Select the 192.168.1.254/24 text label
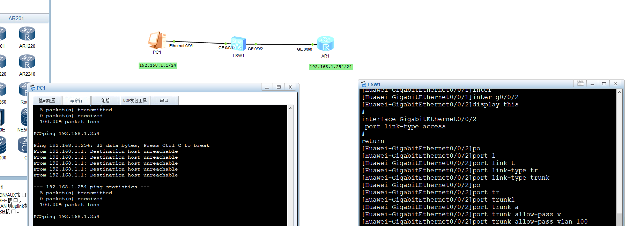644x226 pixels. (331, 67)
